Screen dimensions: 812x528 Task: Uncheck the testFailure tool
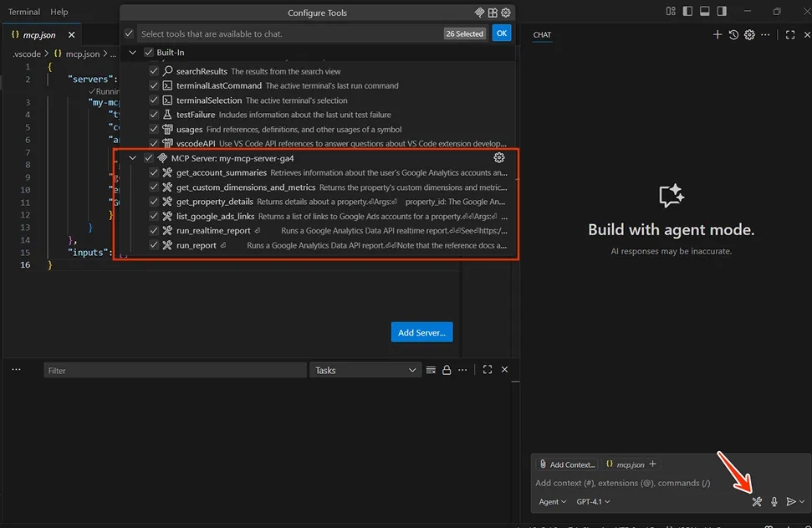tap(154, 115)
